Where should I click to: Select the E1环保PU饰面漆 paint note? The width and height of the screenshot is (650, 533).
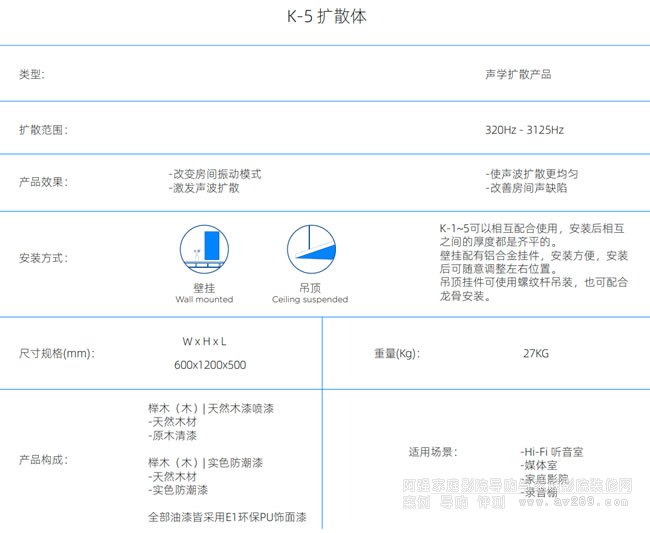226,518
